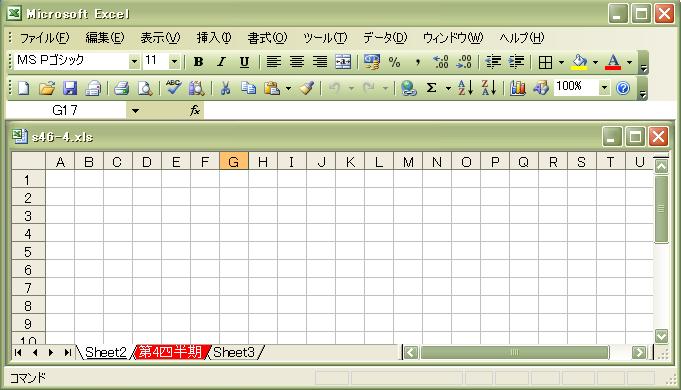Open the 100% zoom dropdown
The image size is (681, 390).
[x=604, y=88]
